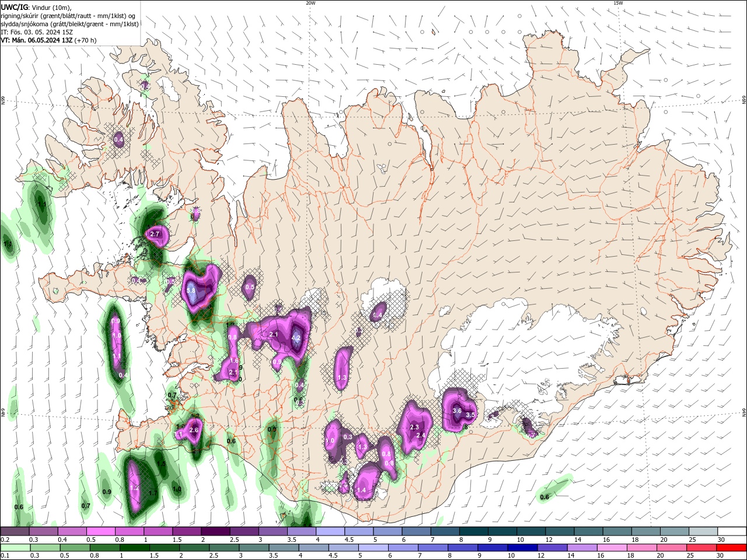Select the 3.6 precipitation value
Image resolution: width=747 pixels, height=560 pixels.
(457, 411)
